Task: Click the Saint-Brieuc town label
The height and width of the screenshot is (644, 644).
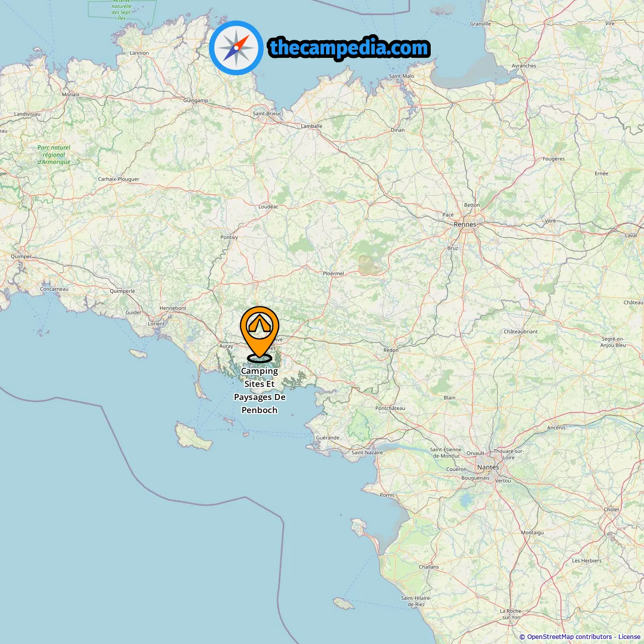Action: (267, 113)
